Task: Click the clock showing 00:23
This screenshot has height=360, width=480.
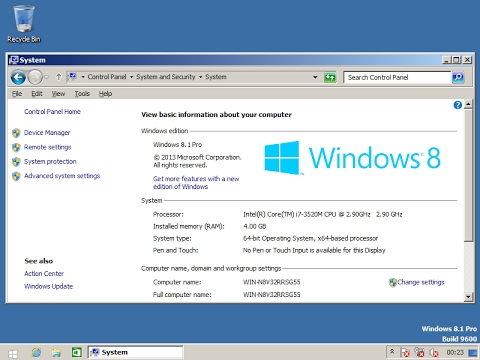Action: 455,352
